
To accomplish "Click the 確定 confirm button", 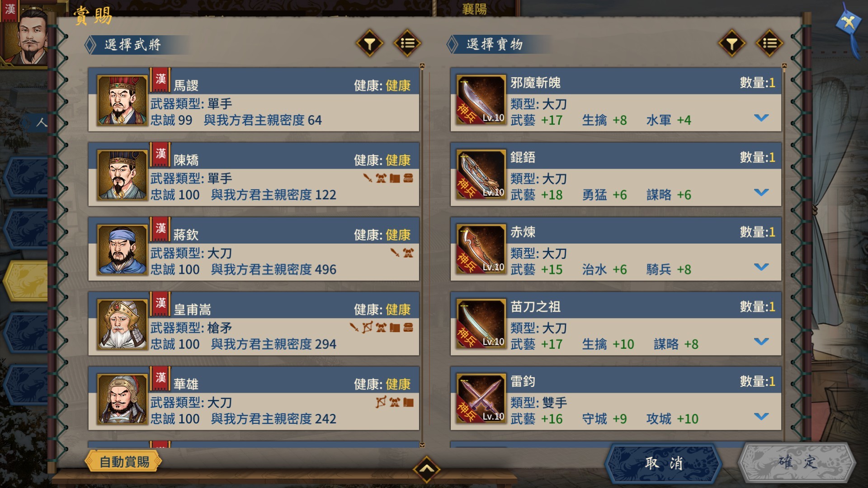I will (797, 463).
